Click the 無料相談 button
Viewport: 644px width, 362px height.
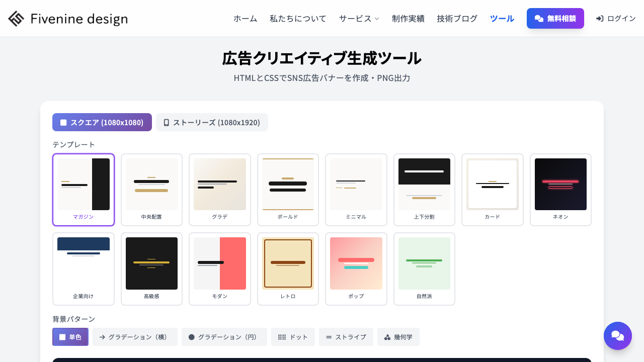click(555, 19)
